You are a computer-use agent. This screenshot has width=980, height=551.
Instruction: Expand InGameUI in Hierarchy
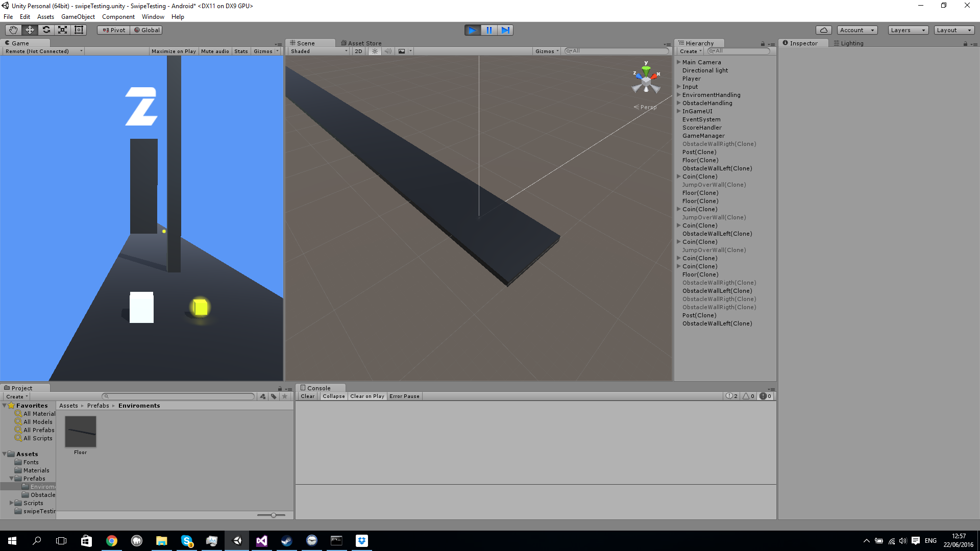(x=679, y=111)
